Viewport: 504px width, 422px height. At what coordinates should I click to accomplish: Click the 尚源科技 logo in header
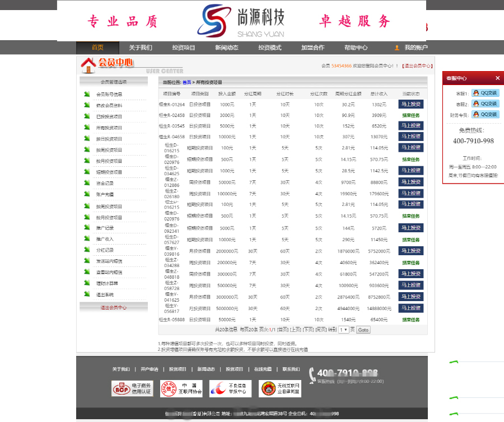coord(241,21)
